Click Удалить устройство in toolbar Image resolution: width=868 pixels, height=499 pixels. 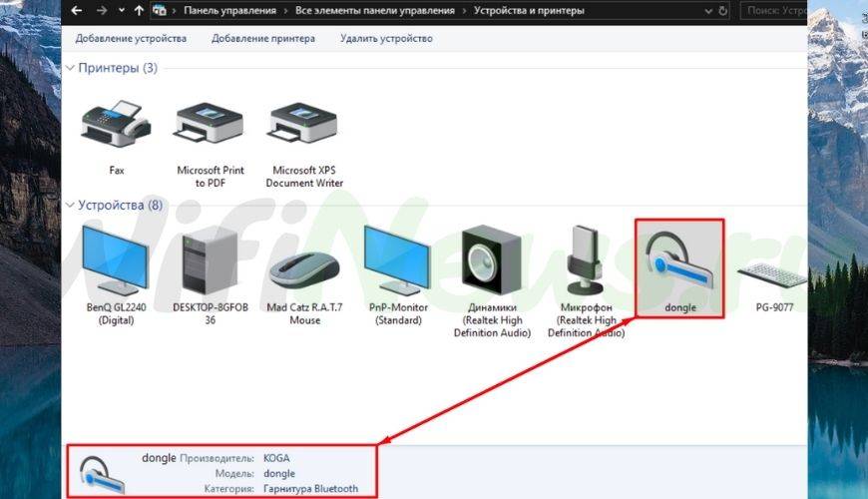[386, 39]
